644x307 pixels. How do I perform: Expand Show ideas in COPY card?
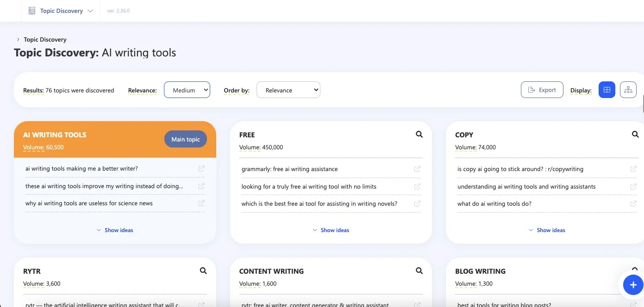pos(547,230)
